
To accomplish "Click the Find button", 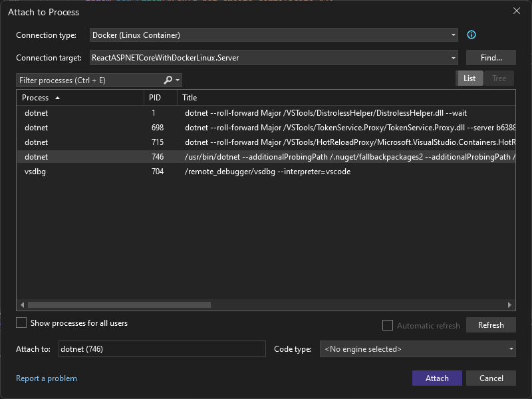I will [x=491, y=57].
